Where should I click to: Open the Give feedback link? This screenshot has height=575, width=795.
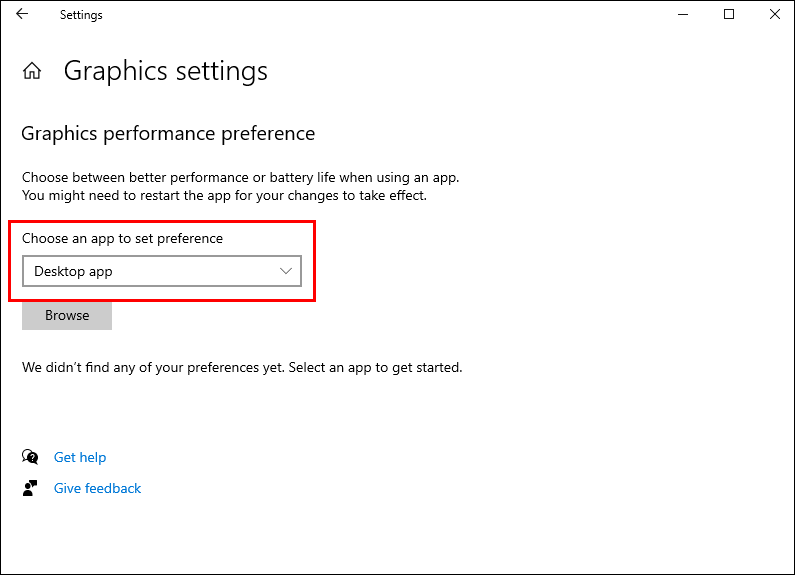click(x=97, y=488)
